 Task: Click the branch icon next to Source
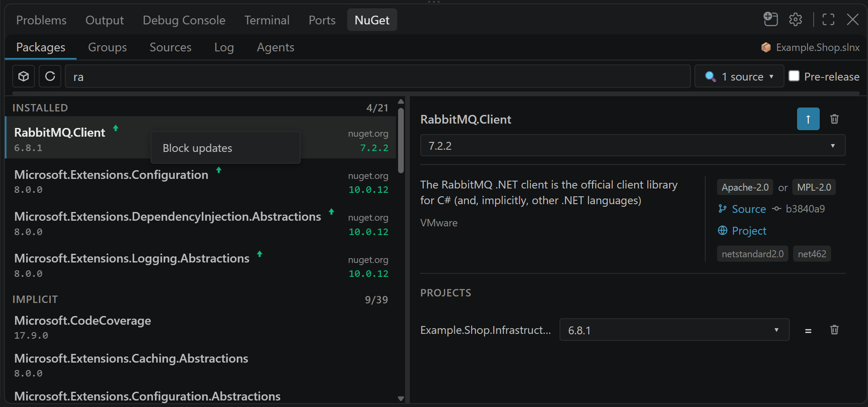(x=723, y=209)
